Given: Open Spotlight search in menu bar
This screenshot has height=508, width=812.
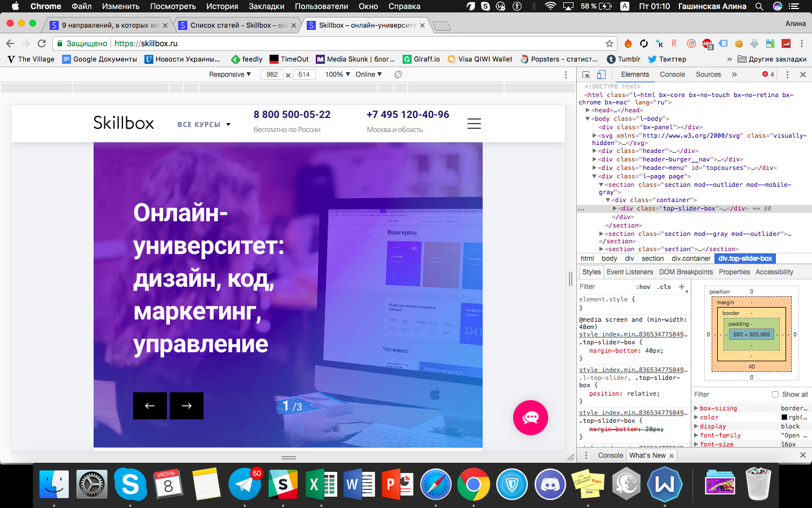Looking at the screenshot, I should click(x=760, y=6).
